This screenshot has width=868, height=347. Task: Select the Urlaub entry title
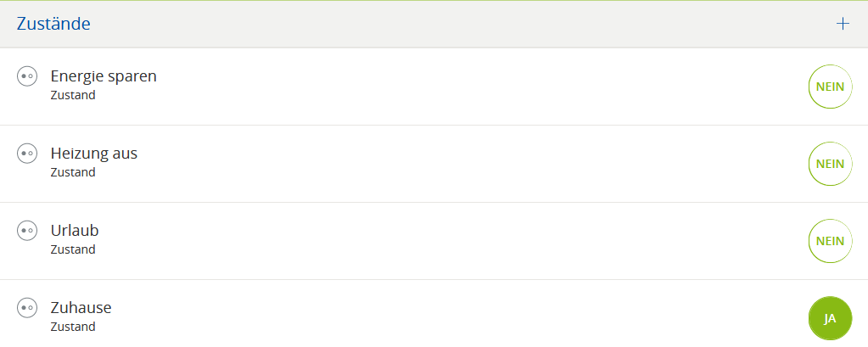75,231
